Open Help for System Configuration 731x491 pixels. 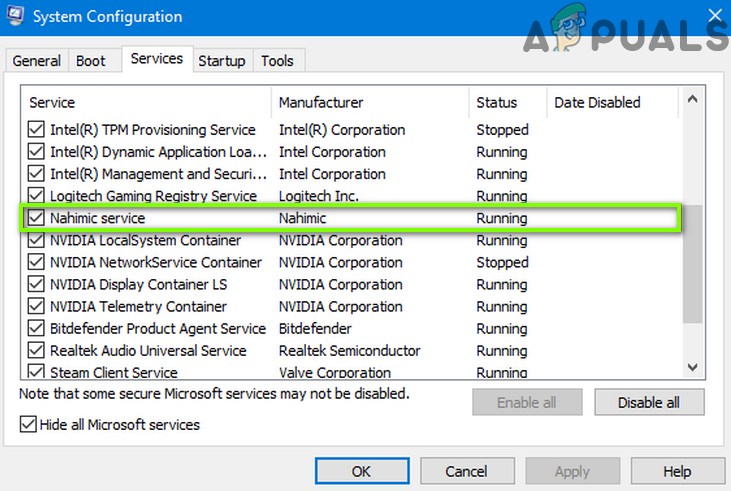pyautogui.click(x=677, y=471)
